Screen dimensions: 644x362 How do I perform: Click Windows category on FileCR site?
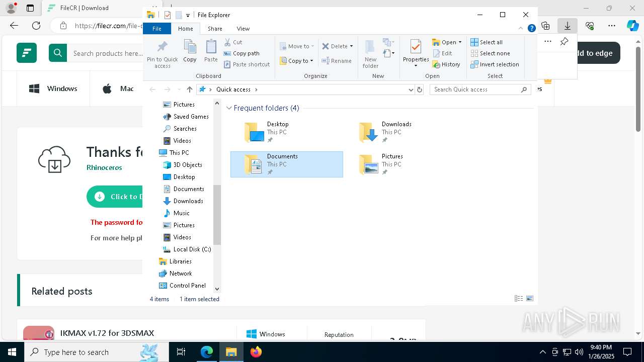click(53, 88)
